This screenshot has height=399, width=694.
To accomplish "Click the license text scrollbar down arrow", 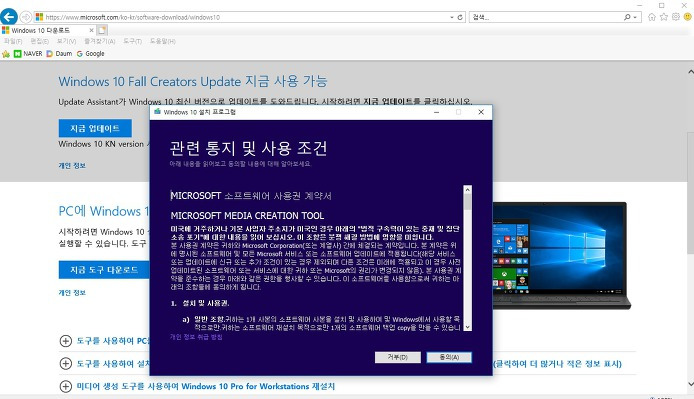I will (467, 327).
